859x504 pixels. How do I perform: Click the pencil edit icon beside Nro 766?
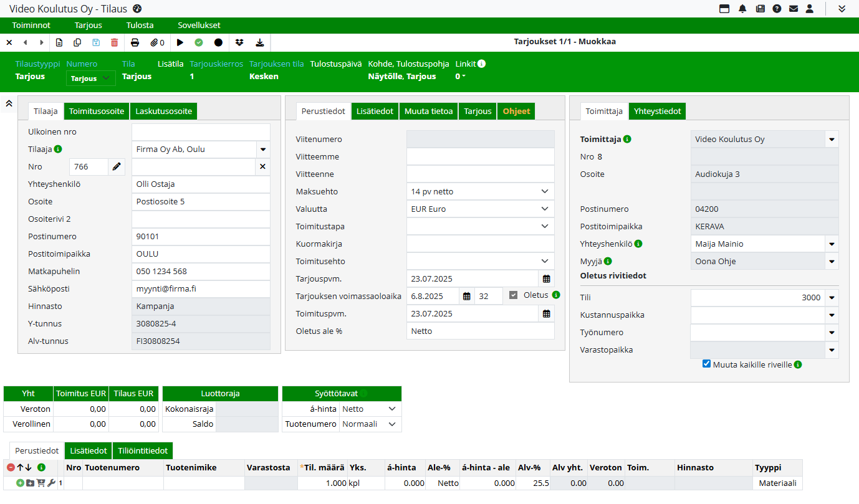pos(117,166)
